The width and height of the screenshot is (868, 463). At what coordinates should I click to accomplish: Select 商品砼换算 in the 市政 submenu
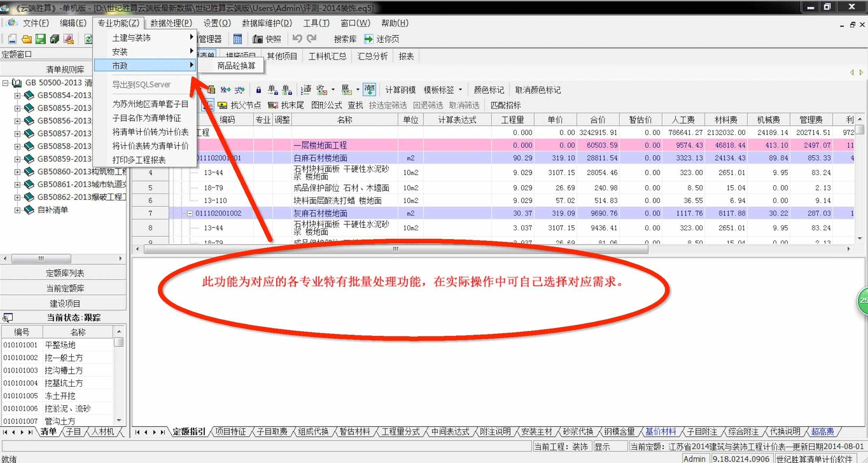[236, 66]
